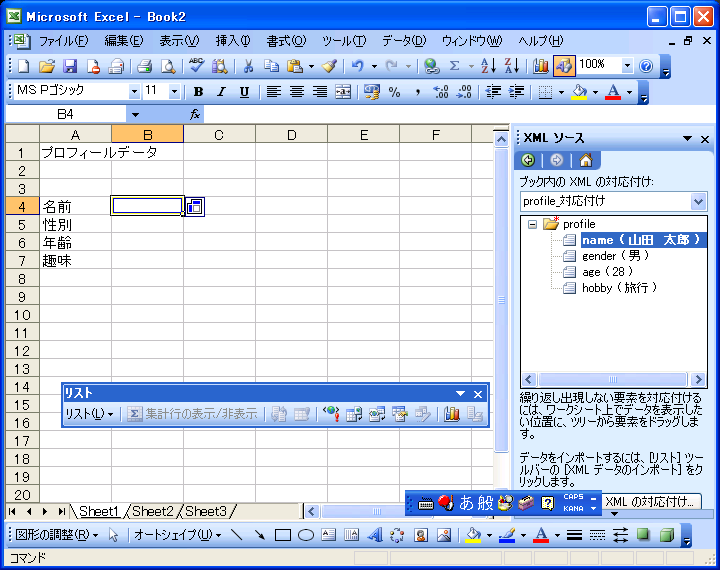Sort descending Z-A icon
Viewport: 720px width, 570px height.
pos(511,67)
